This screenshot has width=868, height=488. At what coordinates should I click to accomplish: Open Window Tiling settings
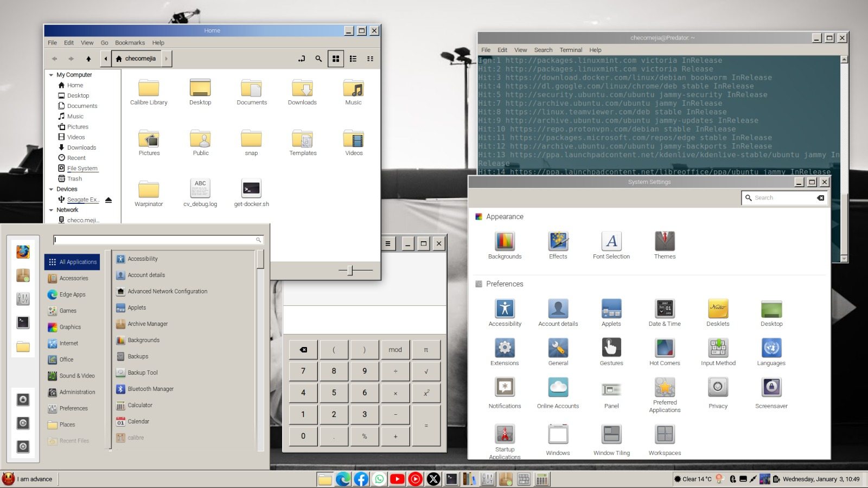click(611, 441)
